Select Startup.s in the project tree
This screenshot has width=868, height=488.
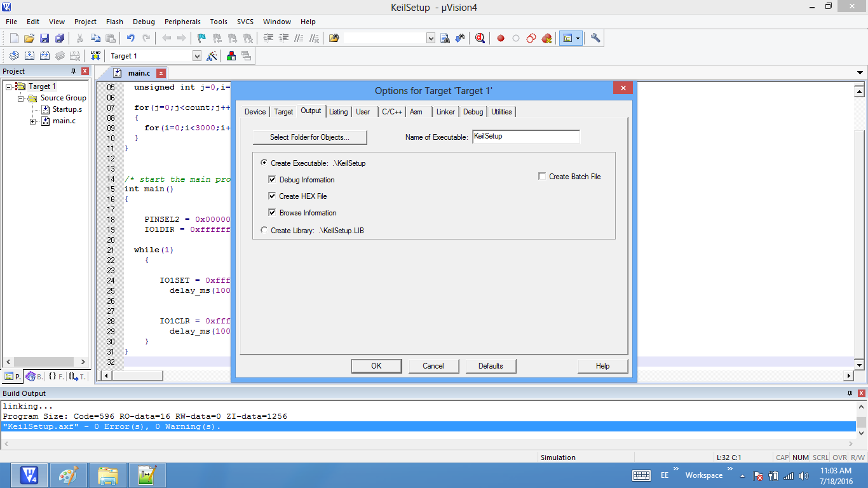tap(67, 109)
